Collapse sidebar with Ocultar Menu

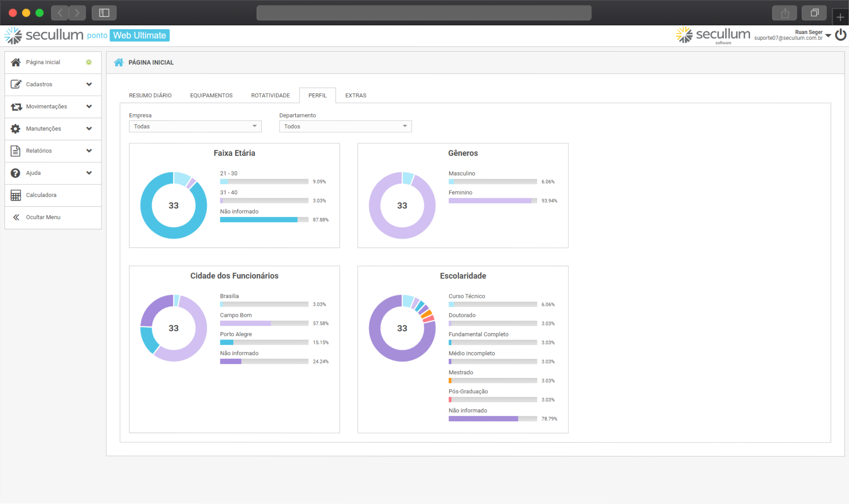pos(43,217)
